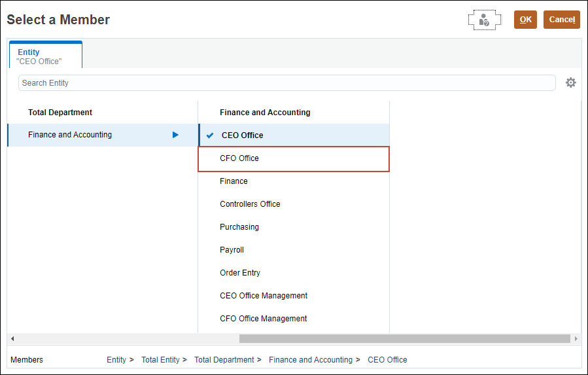Image resolution: width=588 pixels, height=375 pixels.
Task: Click the left arrow of horizontal scrollbar
Action: pos(12,338)
